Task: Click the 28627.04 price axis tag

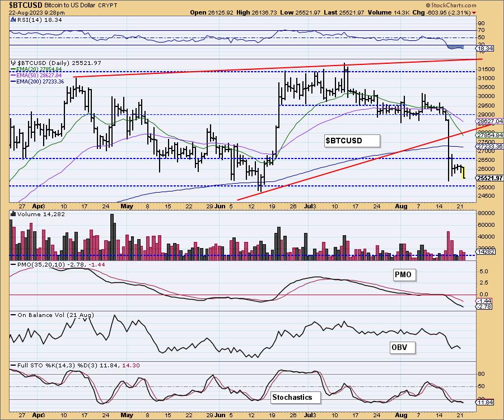Action: 489,121
